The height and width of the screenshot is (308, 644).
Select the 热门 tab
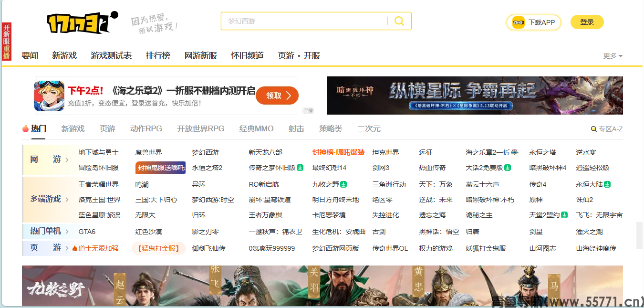(39, 129)
